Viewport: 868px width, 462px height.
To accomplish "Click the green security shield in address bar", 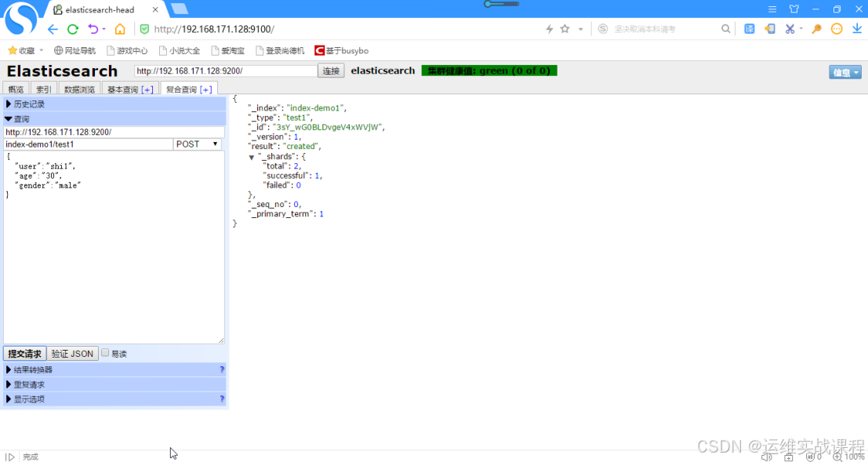I will click(144, 29).
